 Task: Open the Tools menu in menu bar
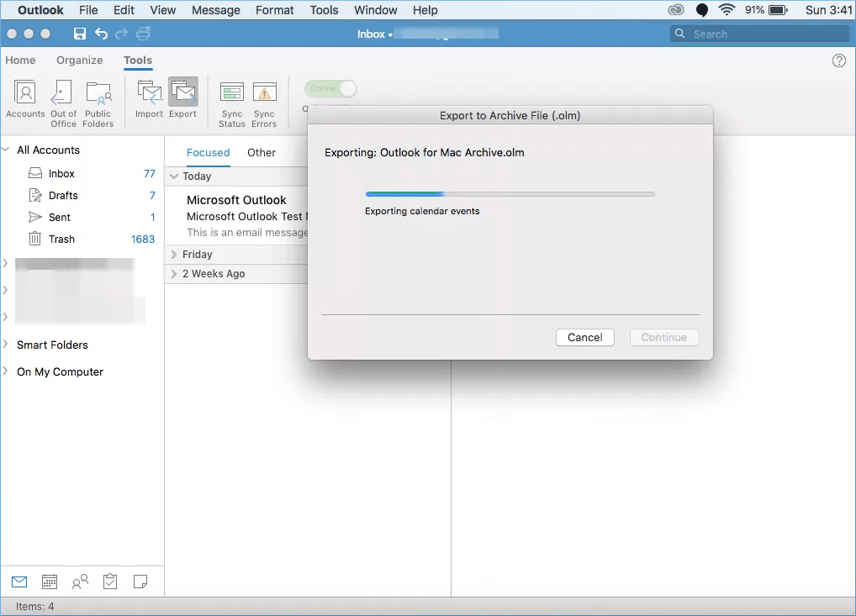tap(325, 10)
